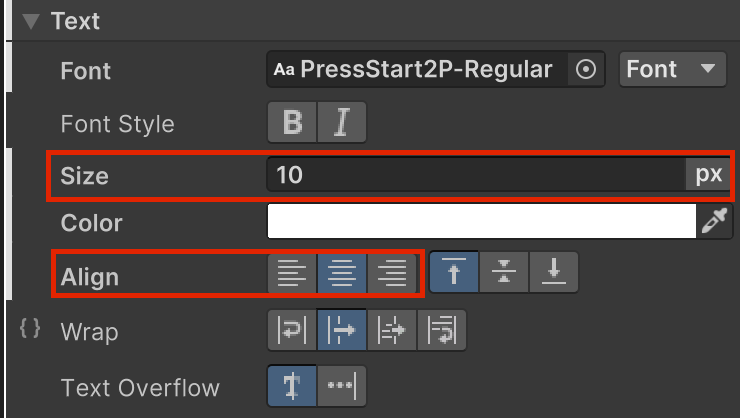Open the px unit selector for Size
740x418 pixels.
tap(708, 174)
